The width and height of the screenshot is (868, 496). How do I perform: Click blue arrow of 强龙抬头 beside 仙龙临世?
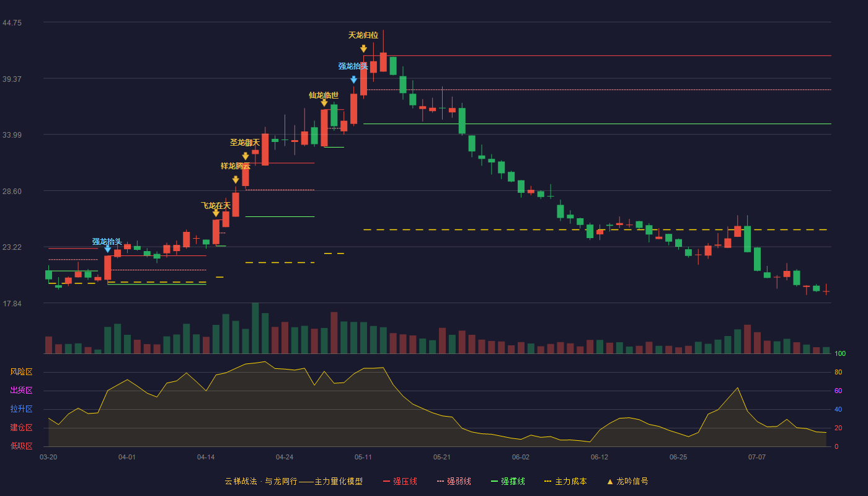(x=353, y=79)
